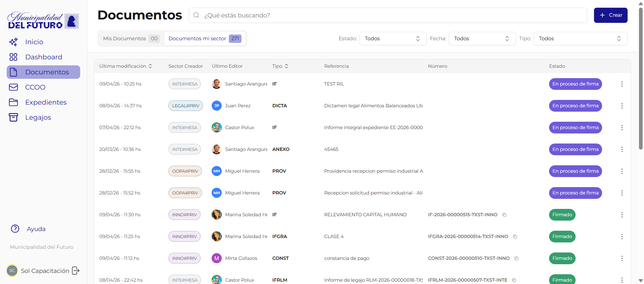Open actions menu for constancia de pago

tap(622, 258)
